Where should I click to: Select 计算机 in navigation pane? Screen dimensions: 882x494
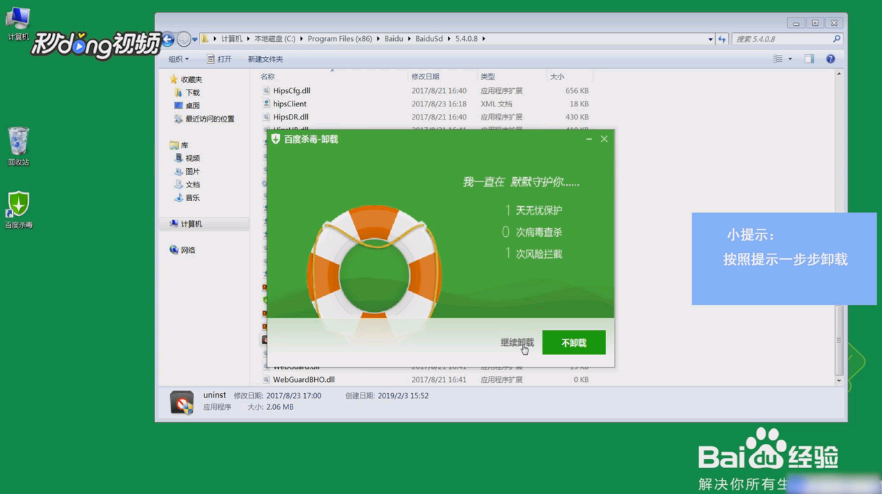pos(191,224)
